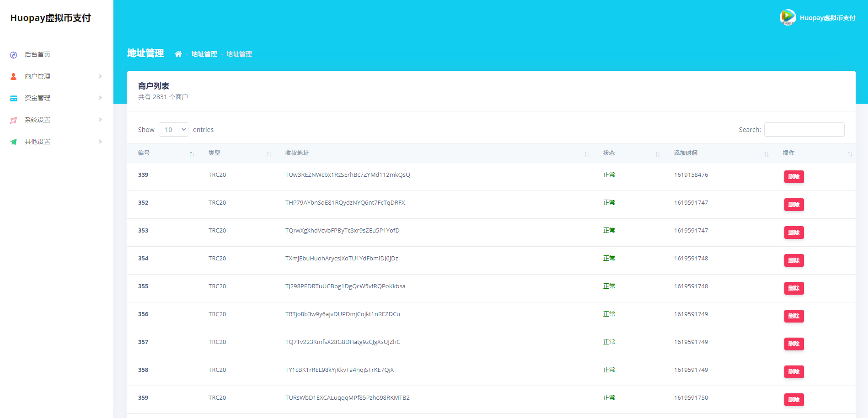
Task: Click inside the Search input field
Action: click(x=804, y=129)
